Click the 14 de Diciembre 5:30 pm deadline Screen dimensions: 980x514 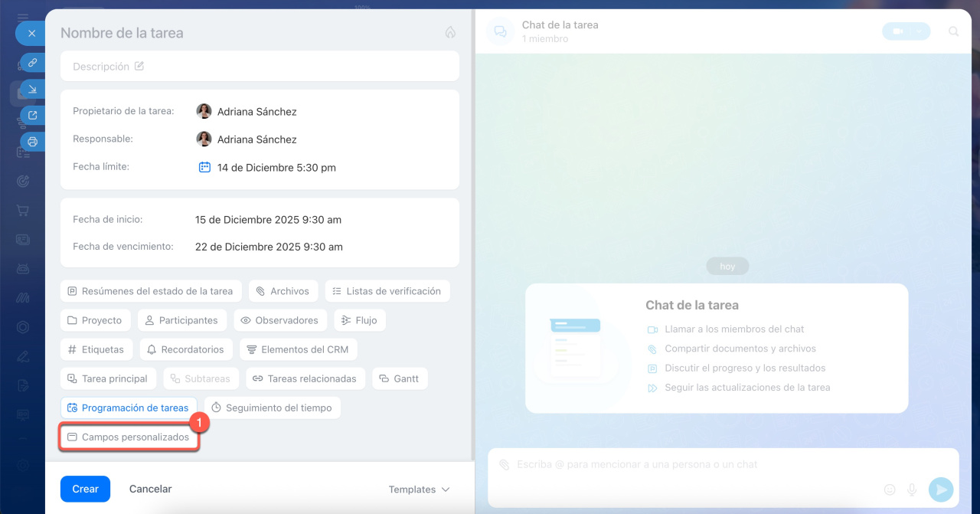click(276, 167)
